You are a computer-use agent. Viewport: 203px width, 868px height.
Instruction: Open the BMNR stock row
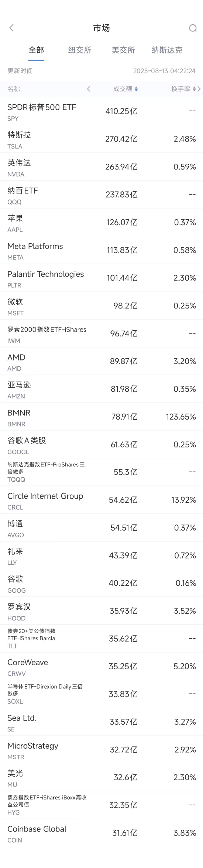[x=101, y=416]
